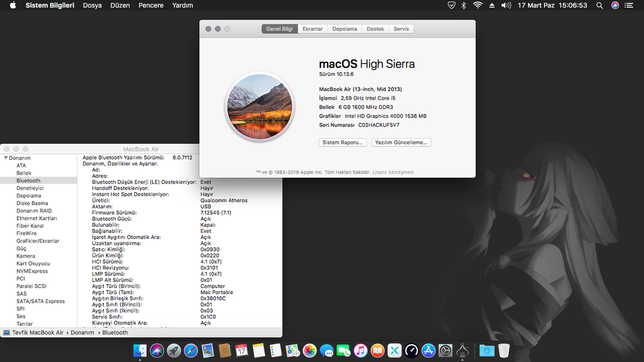Open volume control in menu bar

click(506, 5)
